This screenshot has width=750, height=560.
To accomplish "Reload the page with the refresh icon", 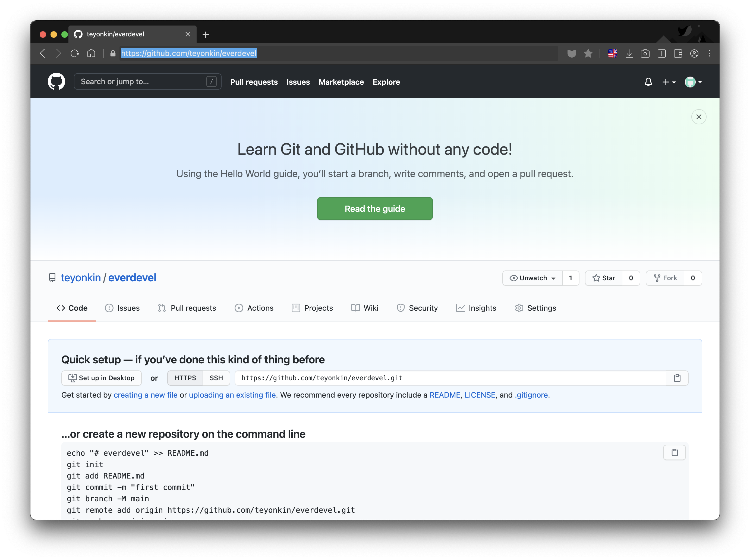I will click(75, 53).
